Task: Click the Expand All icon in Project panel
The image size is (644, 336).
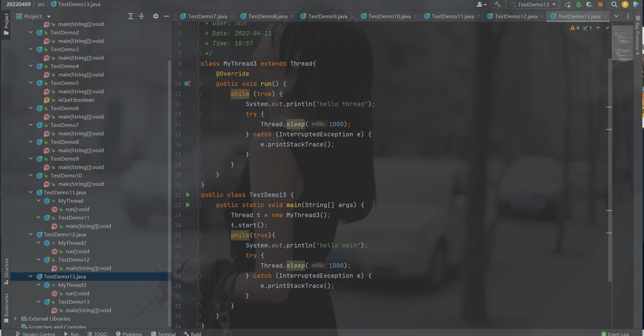Action: click(x=131, y=16)
